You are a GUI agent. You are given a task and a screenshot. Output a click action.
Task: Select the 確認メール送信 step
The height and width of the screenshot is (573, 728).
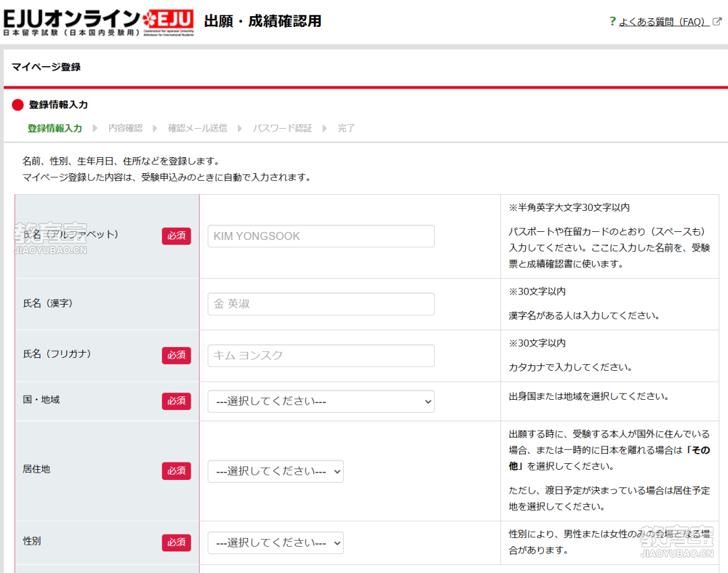[198, 128]
